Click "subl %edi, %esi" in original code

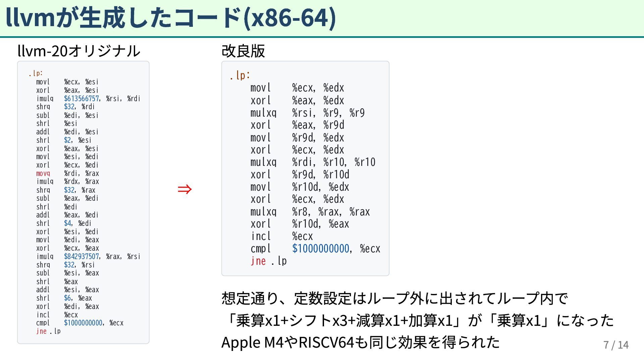[x=67, y=115]
